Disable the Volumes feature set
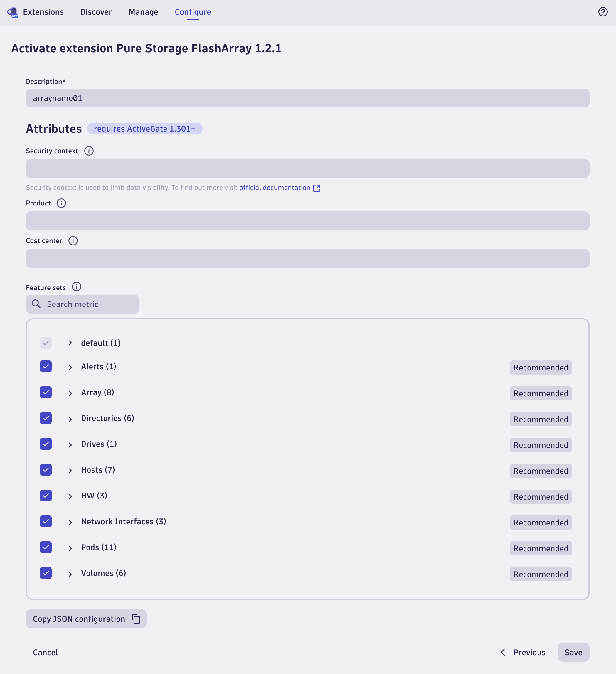The width and height of the screenshot is (616, 674). 46,573
